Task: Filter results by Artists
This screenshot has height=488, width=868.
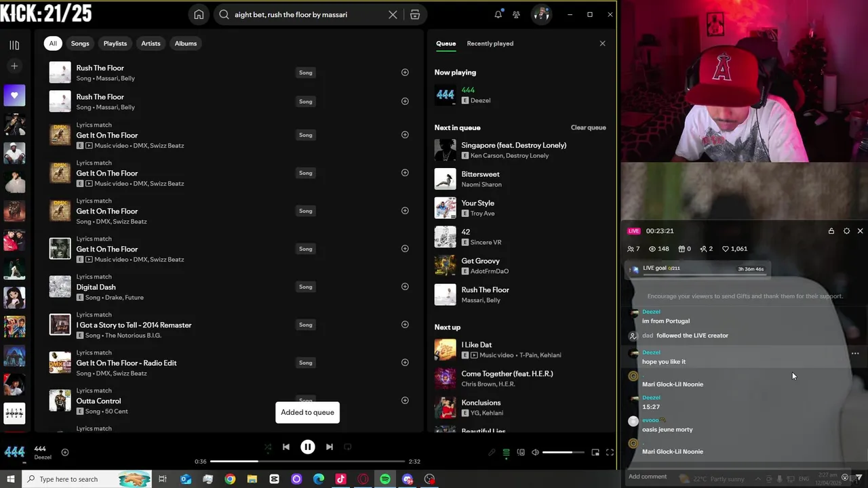Action: [151, 43]
